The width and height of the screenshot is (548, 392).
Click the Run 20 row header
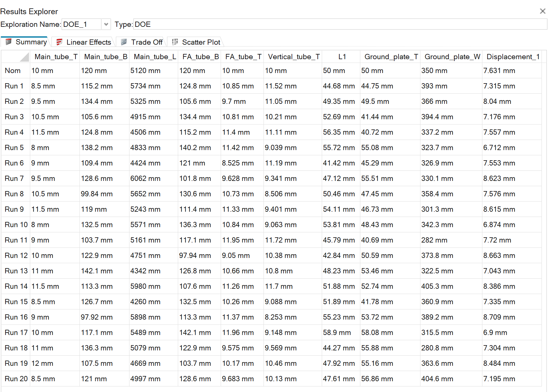(x=16, y=379)
